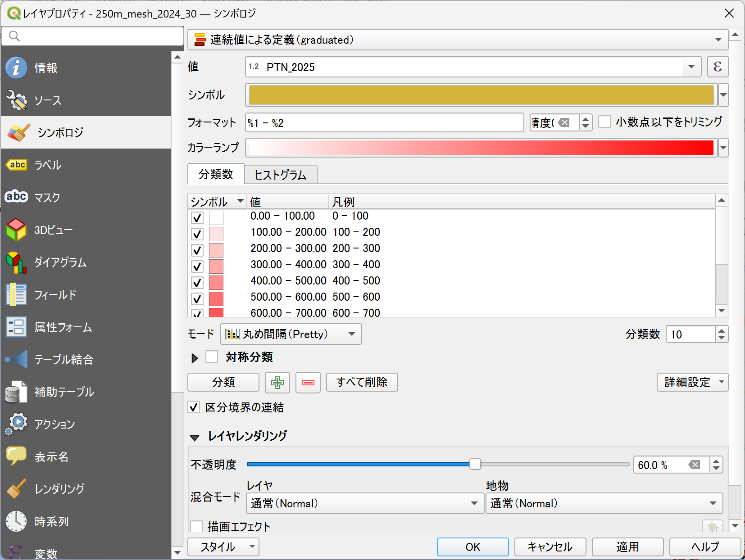This screenshot has width=745, height=560.
Task: Click the 適用 apply button
Action: (627, 547)
